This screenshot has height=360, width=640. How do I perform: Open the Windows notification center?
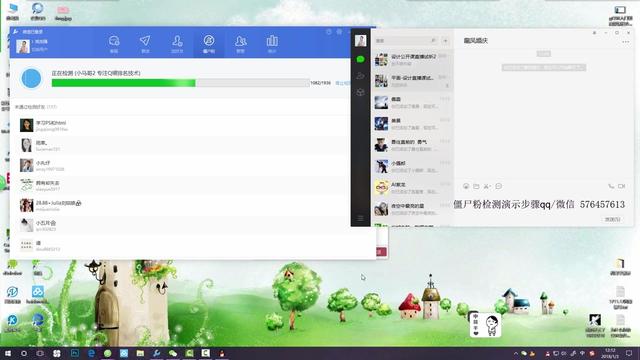coord(629,353)
